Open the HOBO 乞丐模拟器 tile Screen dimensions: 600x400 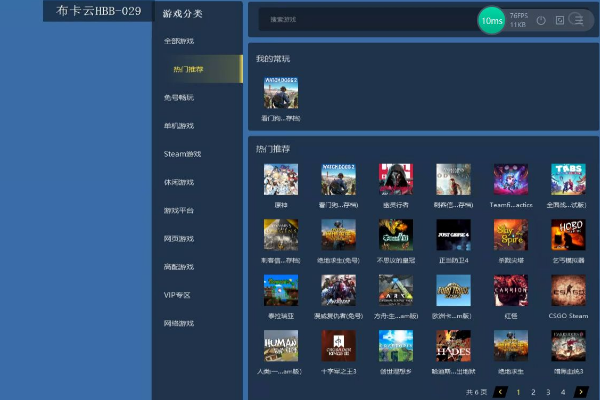tap(568, 235)
